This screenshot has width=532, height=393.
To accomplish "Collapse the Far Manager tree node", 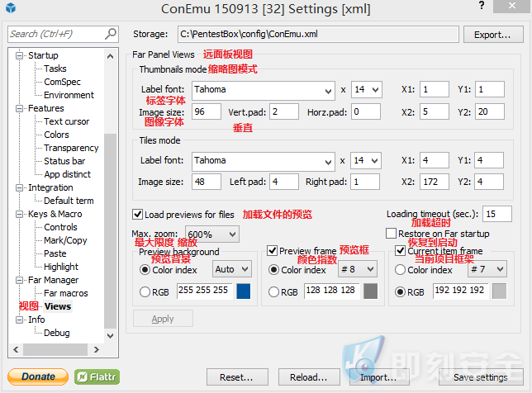I will tap(20, 280).
